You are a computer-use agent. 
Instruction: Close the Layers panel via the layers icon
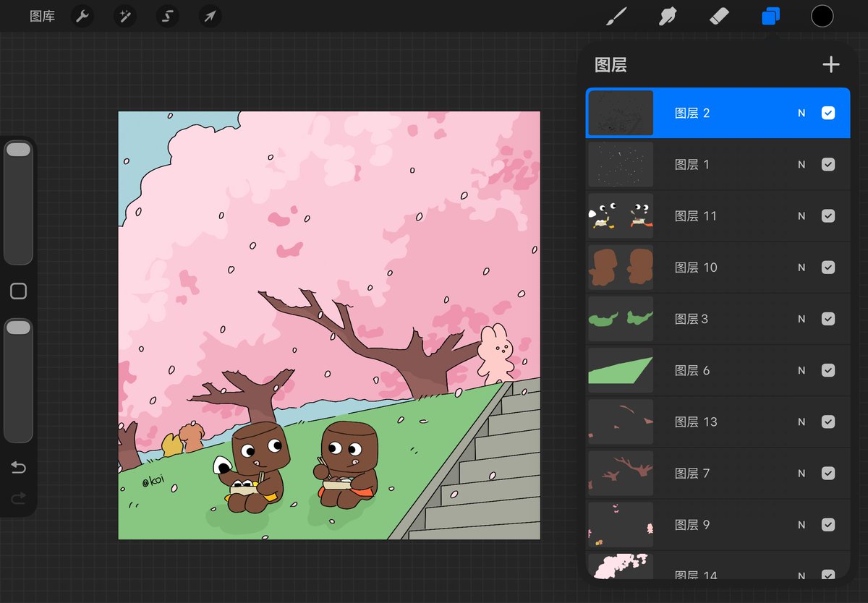pyautogui.click(x=771, y=16)
